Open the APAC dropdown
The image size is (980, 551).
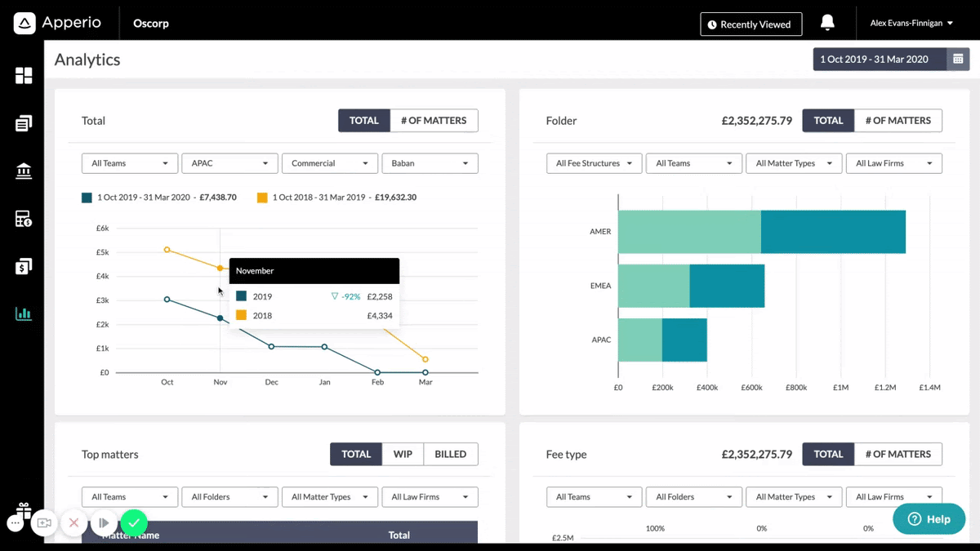[229, 163]
